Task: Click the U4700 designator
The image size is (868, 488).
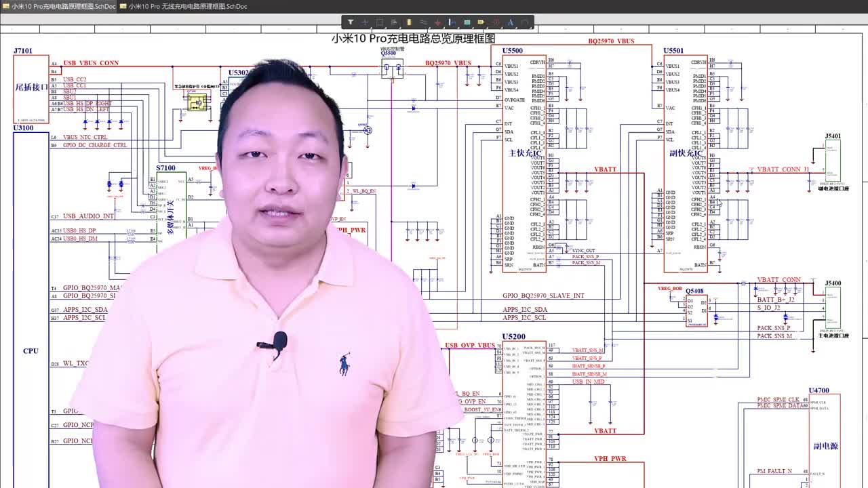Action: [818, 390]
